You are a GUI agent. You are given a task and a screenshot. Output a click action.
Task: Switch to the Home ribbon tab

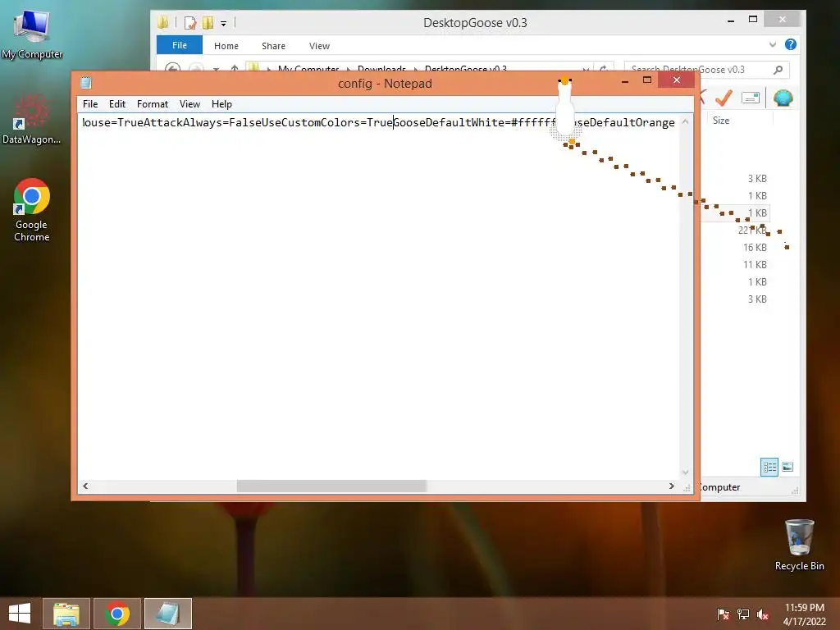226,46
